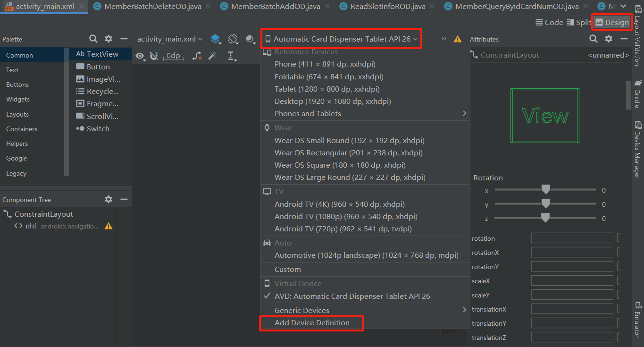Choose Automotive (1024p landscape) device
Viewport: 644px width, 347px height.
365,255
